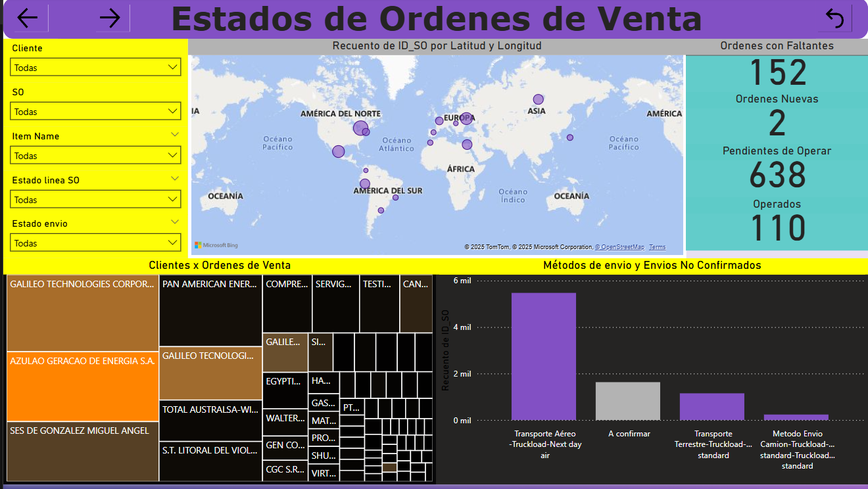
Task: Click the Métodos de envio chart title
Action: pyautogui.click(x=652, y=266)
